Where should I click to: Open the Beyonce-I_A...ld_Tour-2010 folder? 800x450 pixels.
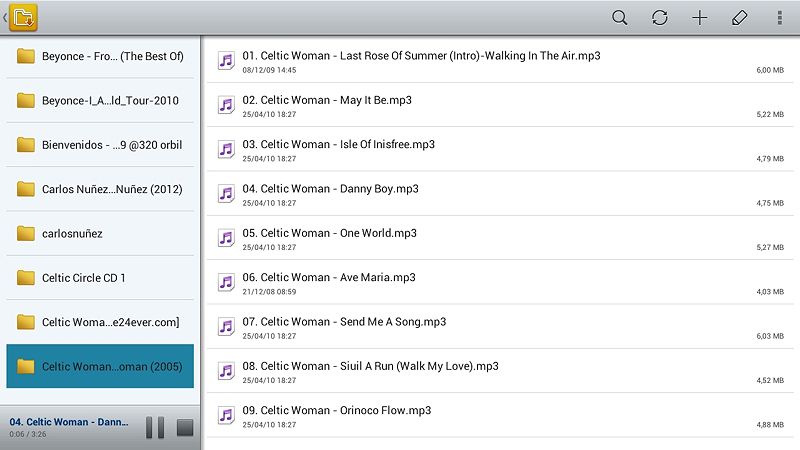pyautogui.click(x=100, y=101)
